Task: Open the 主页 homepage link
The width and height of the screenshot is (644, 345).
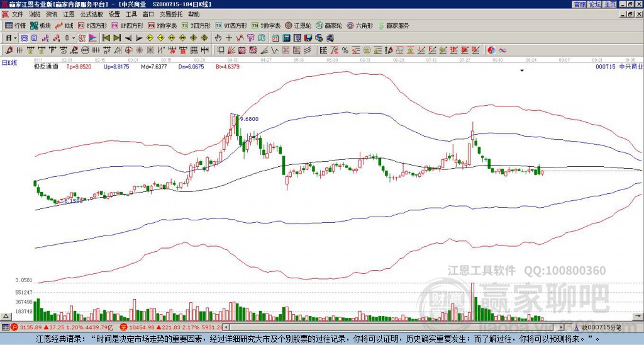Action: click(x=610, y=4)
